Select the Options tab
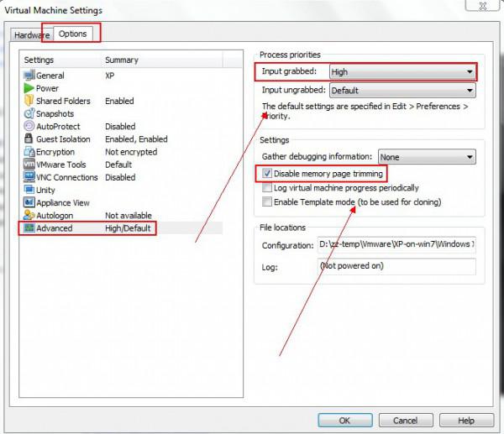The width and height of the screenshot is (504, 434). click(x=72, y=34)
